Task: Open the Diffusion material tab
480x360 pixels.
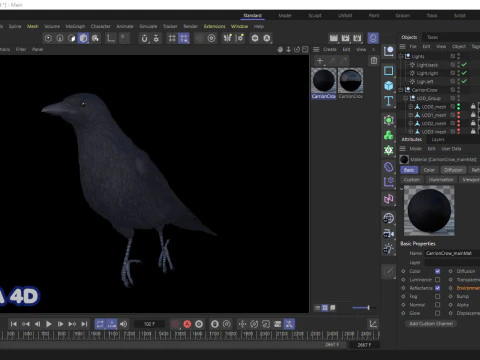Action: (453, 170)
